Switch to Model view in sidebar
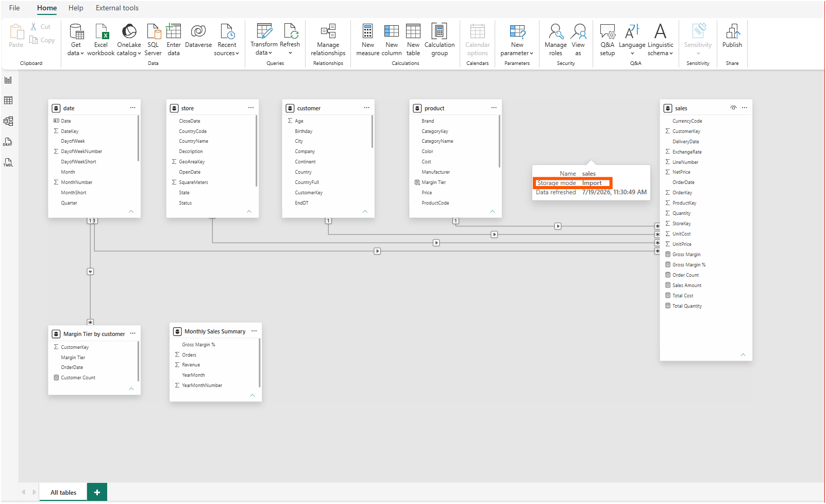Image resolution: width=826 pixels, height=504 pixels. [x=8, y=121]
